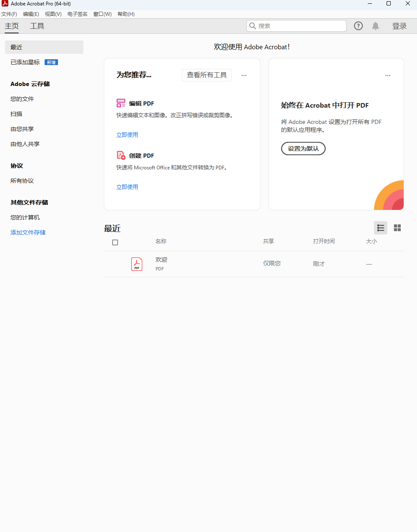The width and height of the screenshot is (417, 532).
Task: Select the 创建 PDF tool icon
Action: click(121, 155)
